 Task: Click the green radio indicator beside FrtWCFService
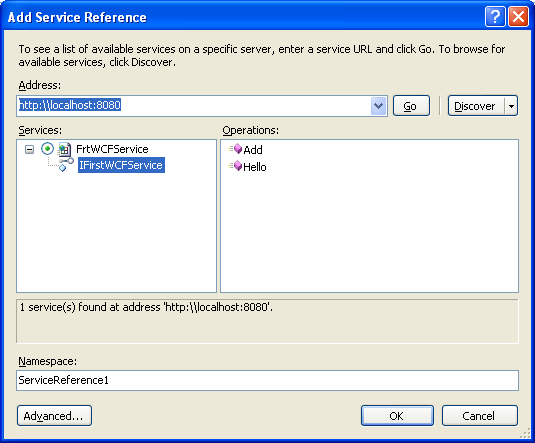(47, 149)
